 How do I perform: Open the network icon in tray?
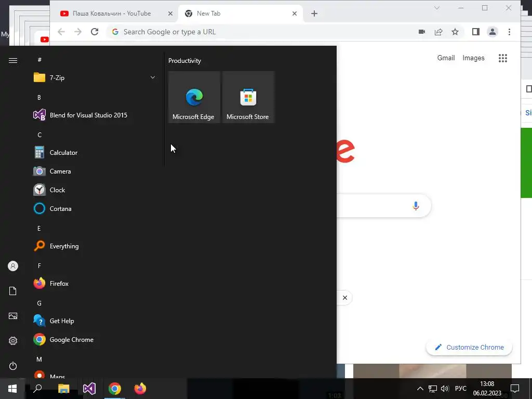(x=433, y=389)
